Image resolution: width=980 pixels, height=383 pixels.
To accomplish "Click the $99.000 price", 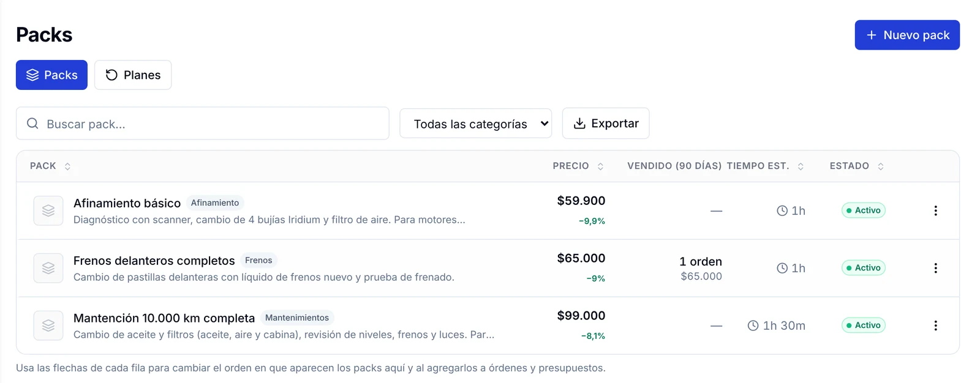I will pos(581,316).
